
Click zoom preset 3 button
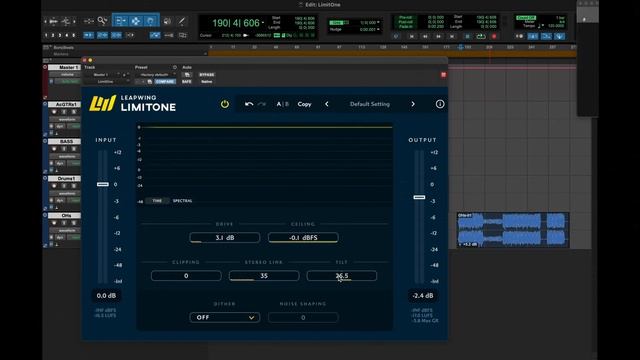pyautogui.click(x=60, y=36)
